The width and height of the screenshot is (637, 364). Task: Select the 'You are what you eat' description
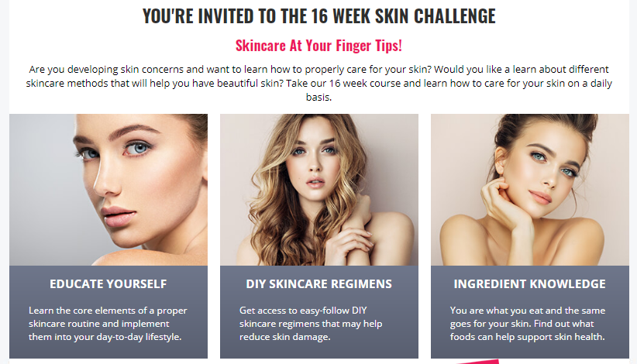click(528, 324)
